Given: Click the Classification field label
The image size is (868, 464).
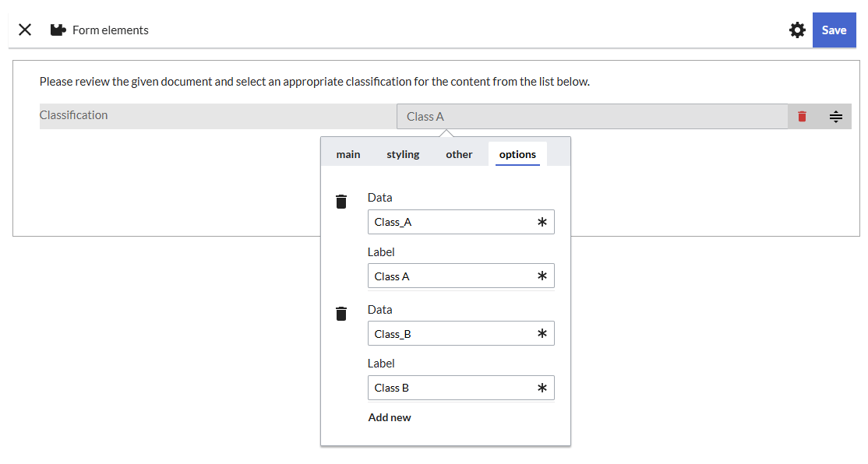Looking at the screenshot, I should click(x=74, y=115).
